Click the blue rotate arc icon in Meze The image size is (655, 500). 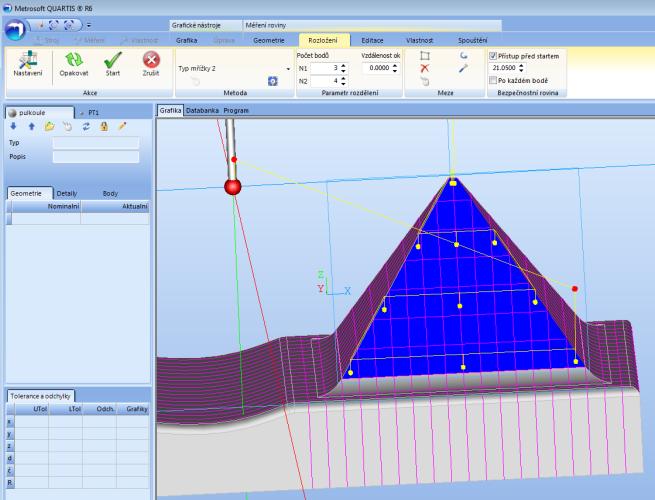tap(463, 56)
